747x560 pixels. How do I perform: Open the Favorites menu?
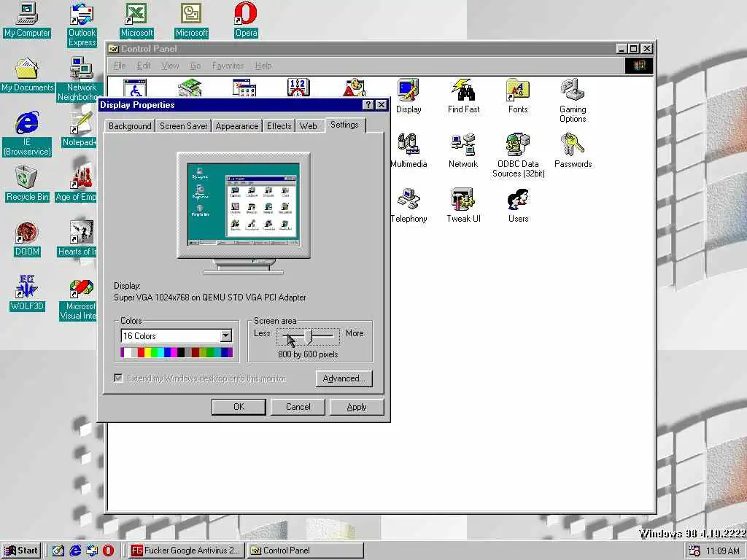[228, 66]
